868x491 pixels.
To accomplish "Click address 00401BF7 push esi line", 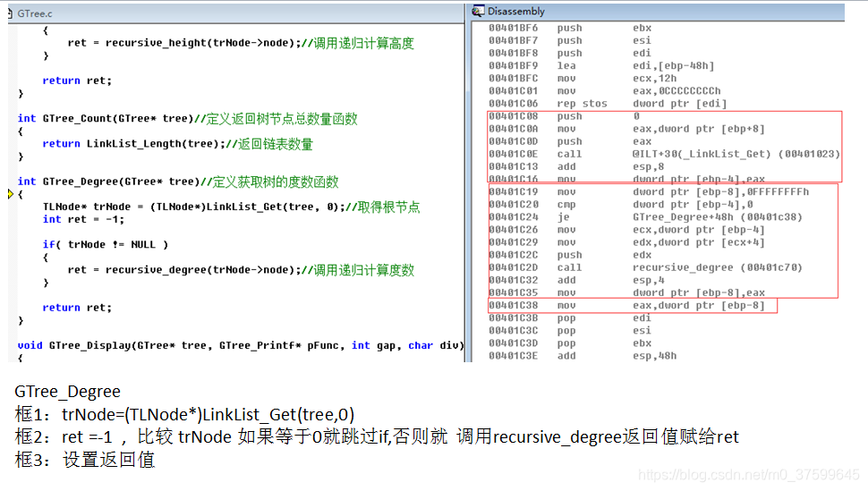I will [x=570, y=40].
